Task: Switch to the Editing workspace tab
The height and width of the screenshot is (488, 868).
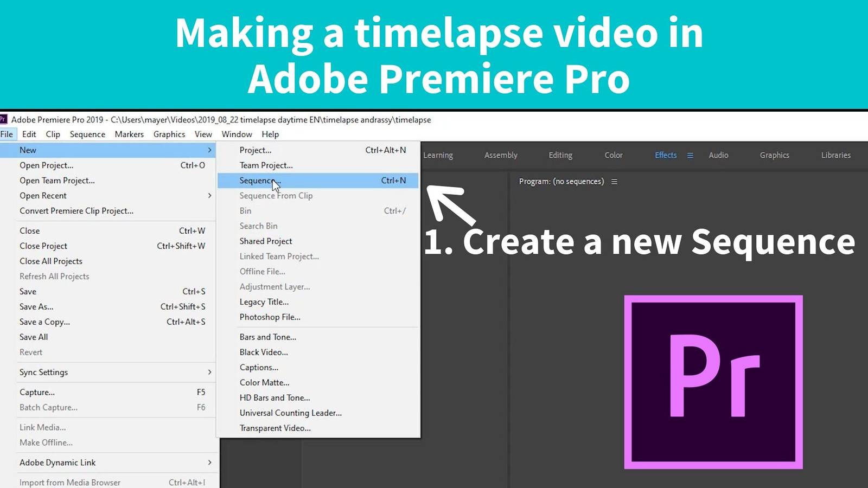Action: coord(560,155)
